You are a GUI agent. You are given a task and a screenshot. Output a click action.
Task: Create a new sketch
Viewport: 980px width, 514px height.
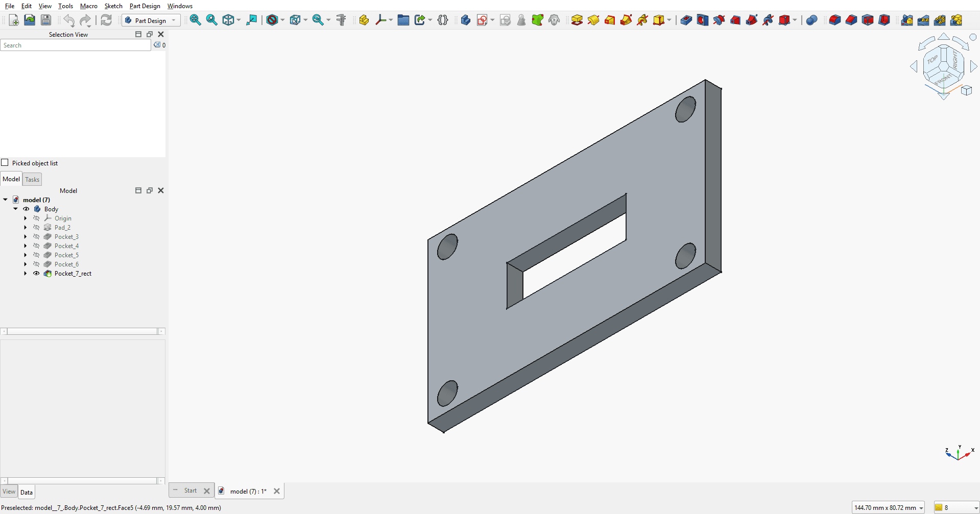(482, 20)
